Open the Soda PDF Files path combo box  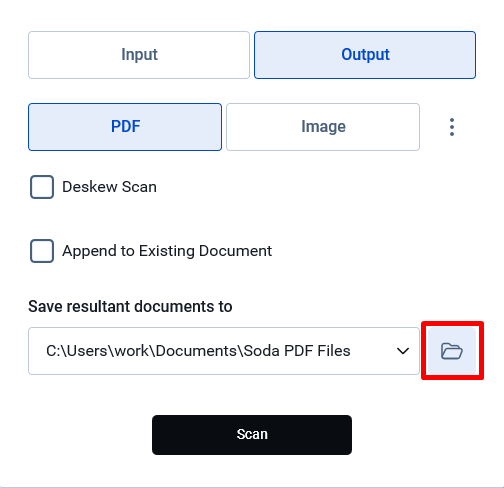pos(224,351)
